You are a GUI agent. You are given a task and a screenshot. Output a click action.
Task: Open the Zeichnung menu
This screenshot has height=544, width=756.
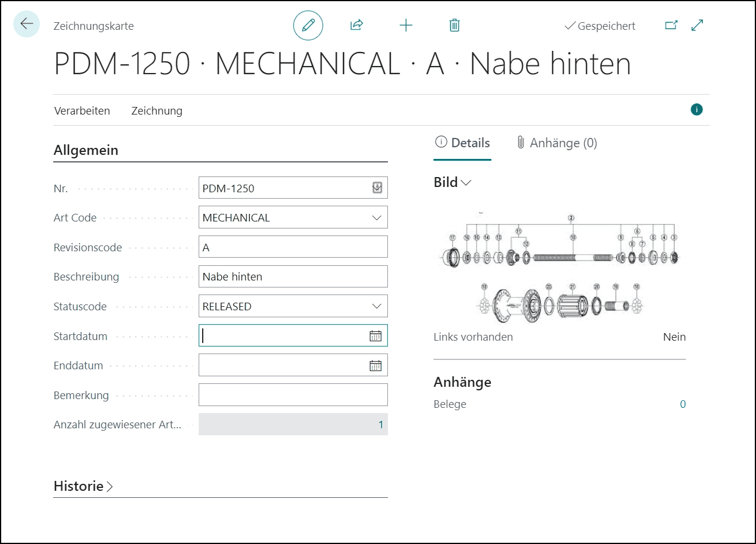coord(157,111)
